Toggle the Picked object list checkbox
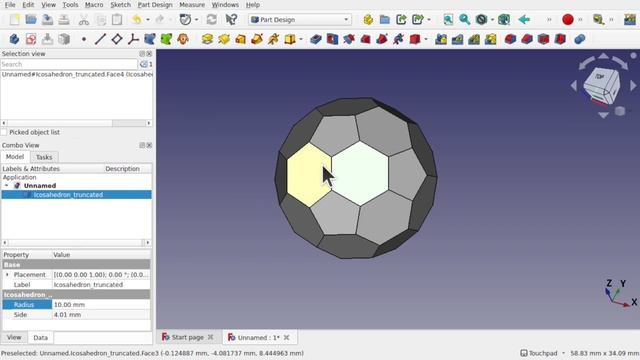 [4, 132]
